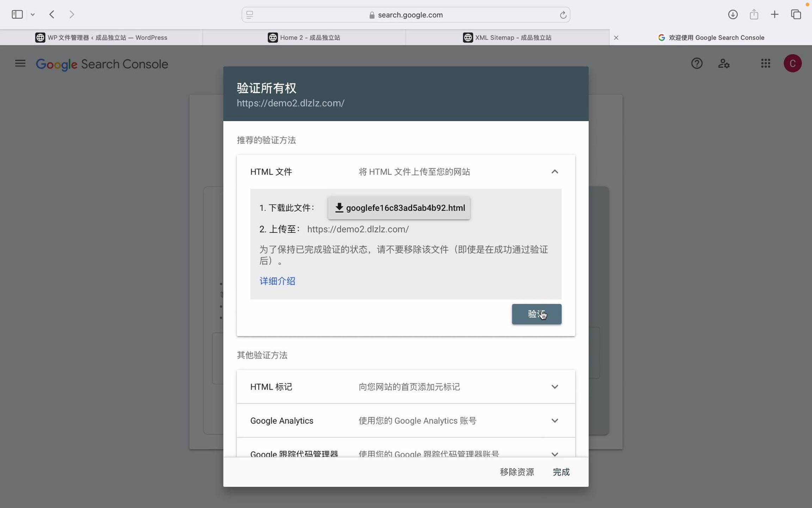Download googlefe16c83ad5ab4b92.html file
Screen dimensions: 812x508
point(399,208)
